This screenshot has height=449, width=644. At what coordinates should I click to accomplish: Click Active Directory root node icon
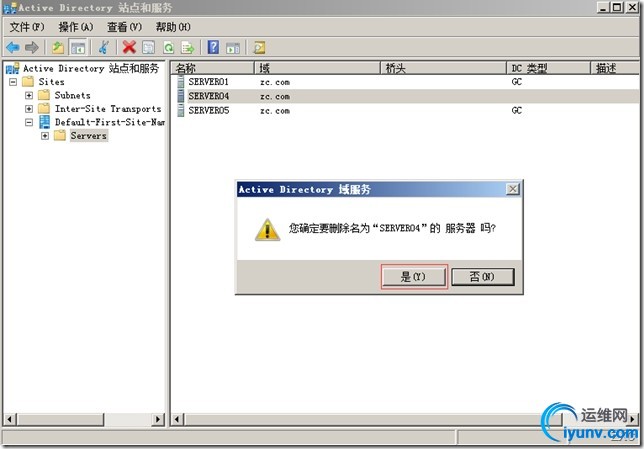click(12, 68)
